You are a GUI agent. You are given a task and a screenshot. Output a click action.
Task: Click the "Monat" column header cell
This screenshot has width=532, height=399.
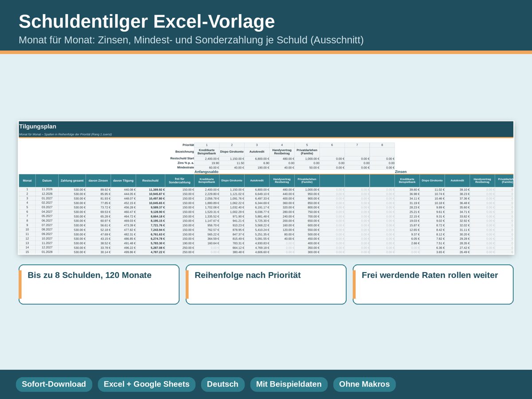pos(27,181)
